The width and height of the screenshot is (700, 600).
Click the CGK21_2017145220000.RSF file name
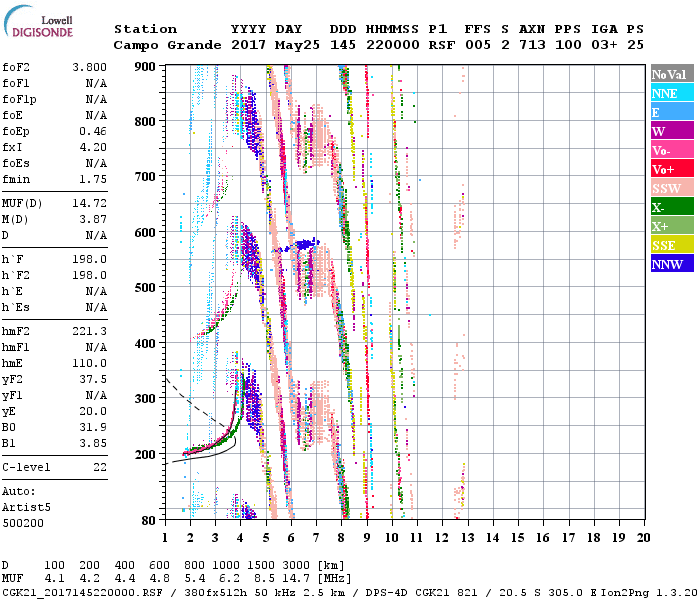point(82,592)
